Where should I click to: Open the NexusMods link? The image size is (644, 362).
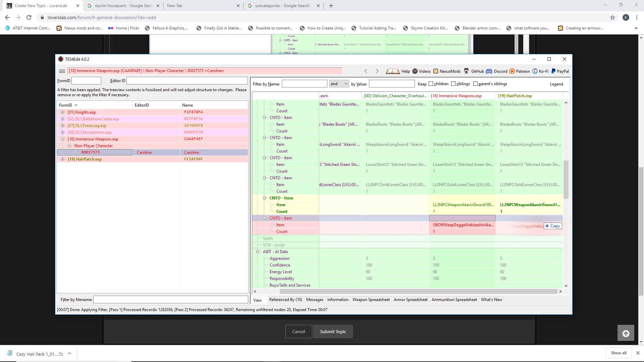click(447, 71)
